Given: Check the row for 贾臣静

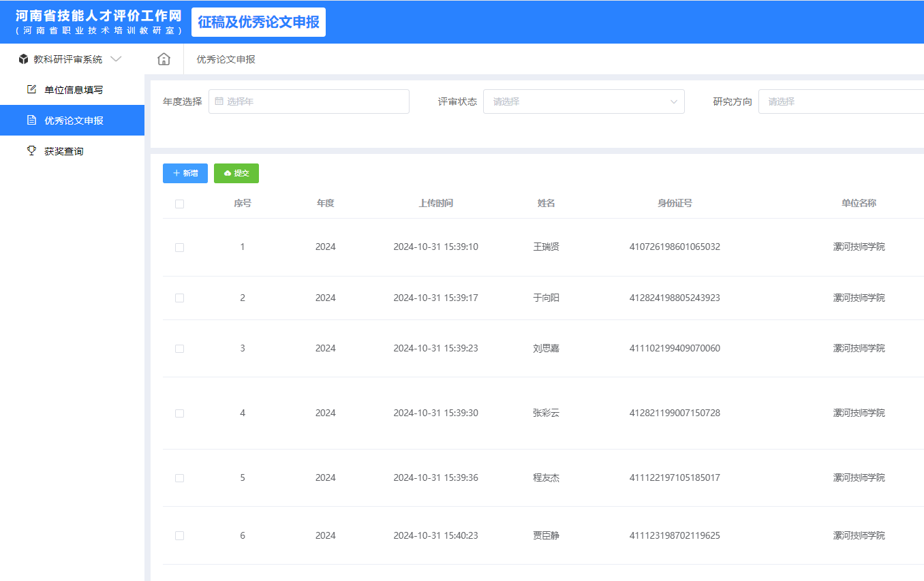Looking at the screenshot, I should coord(179,536).
